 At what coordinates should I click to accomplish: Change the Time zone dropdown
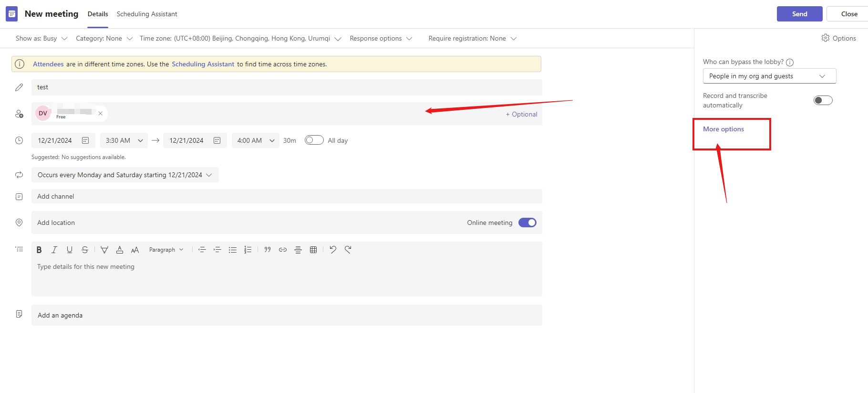pyautogui.click(x=240, y=38)
